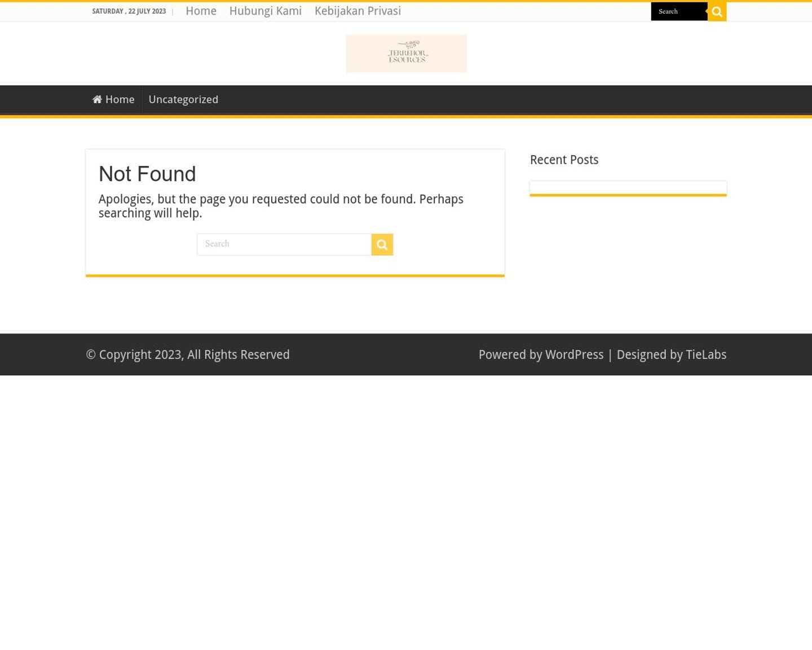The height and width of the screenshot is (650, 812).
Task: Click the house icon in main navigation
Action: pos(97,99)
